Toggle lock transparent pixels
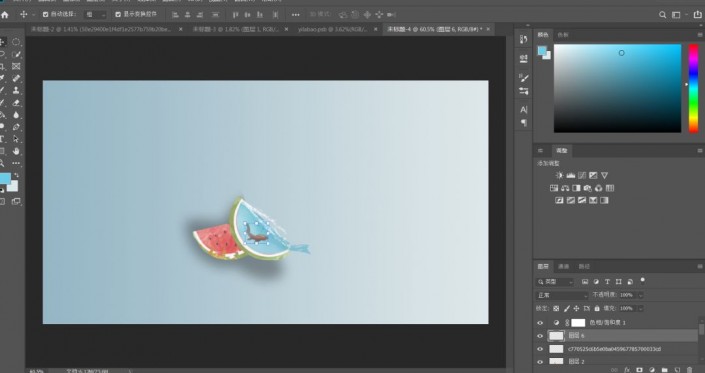The height and width of the screenshot is (373, 705). (556, 309)
